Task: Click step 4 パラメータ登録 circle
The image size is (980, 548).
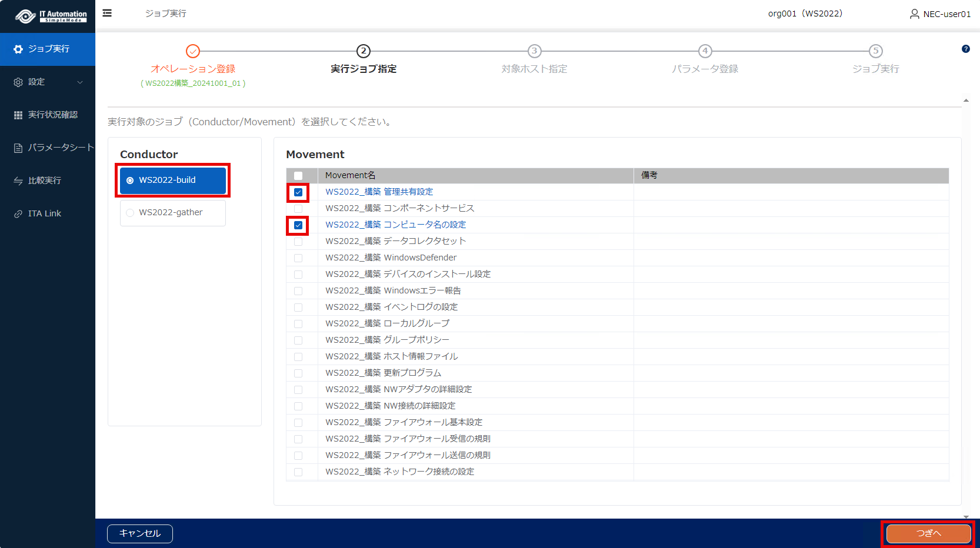Action: click(x=705, y=51)
